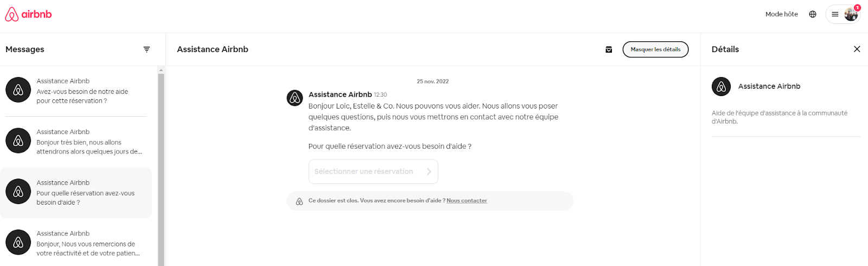Open conversation 'Bonjour, Nous vous remercions de'
868x266 pixels.
(76, 243)
